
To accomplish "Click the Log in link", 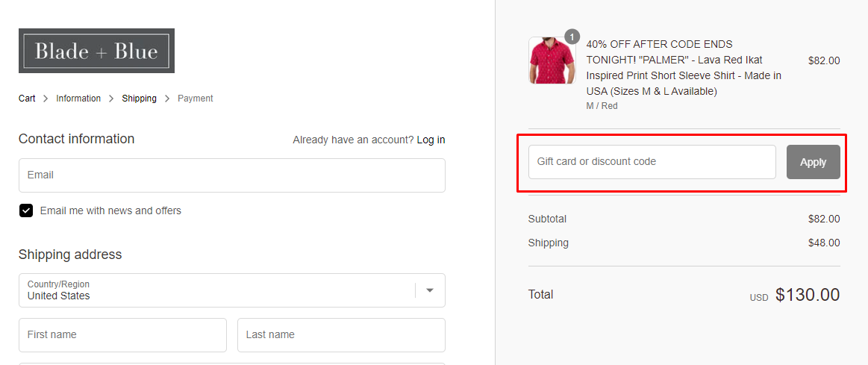I will (x=431, y=140).
